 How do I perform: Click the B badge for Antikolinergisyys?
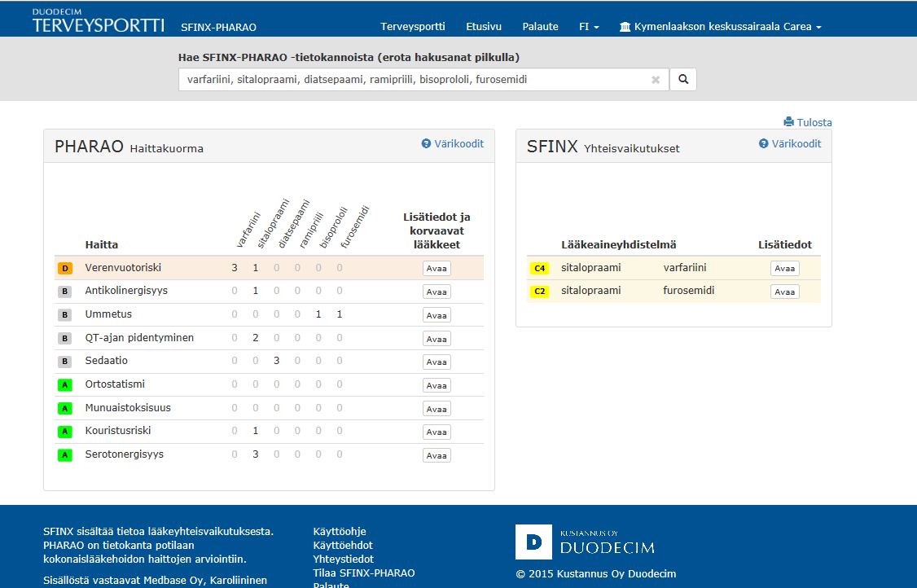click(65, 292)
